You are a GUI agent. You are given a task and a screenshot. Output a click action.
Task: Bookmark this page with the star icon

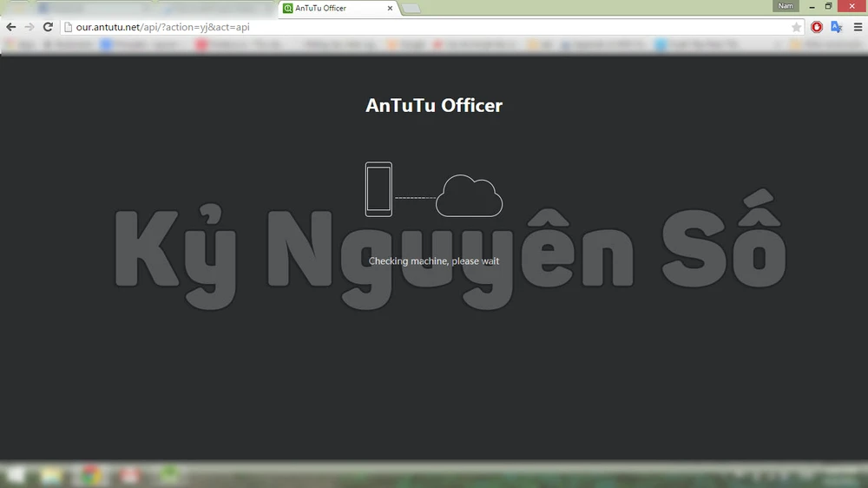796,27
